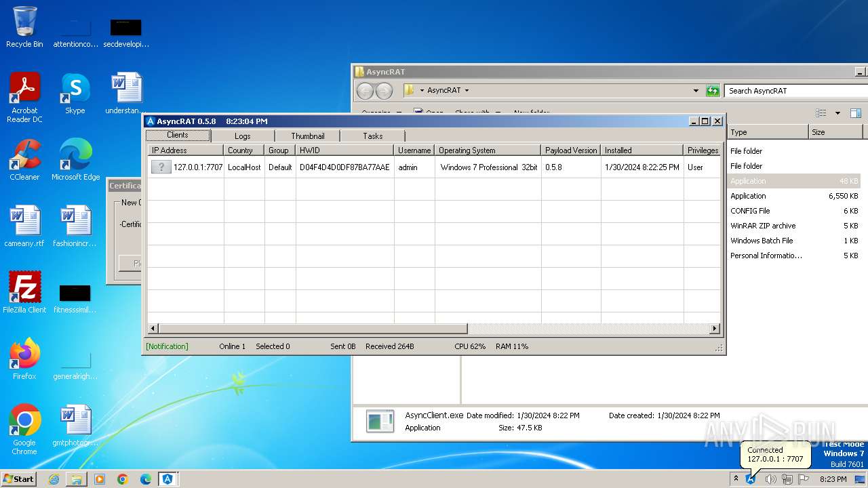Sort clients by Installed column
The height and width of the screenshot is (488, 868).
(x=642, y=150)
